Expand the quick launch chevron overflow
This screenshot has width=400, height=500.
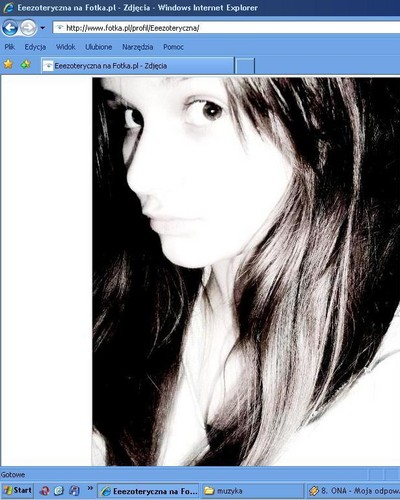(x=90, y=488)
